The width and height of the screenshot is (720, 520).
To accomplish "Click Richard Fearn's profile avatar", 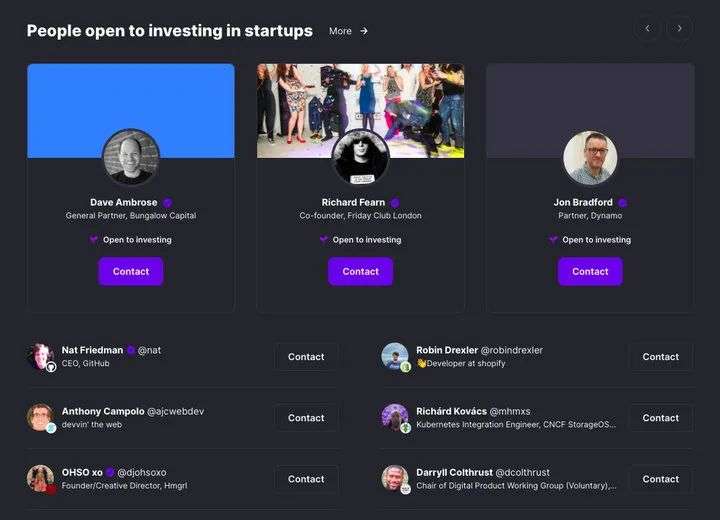I will click(x=360, y=157).
